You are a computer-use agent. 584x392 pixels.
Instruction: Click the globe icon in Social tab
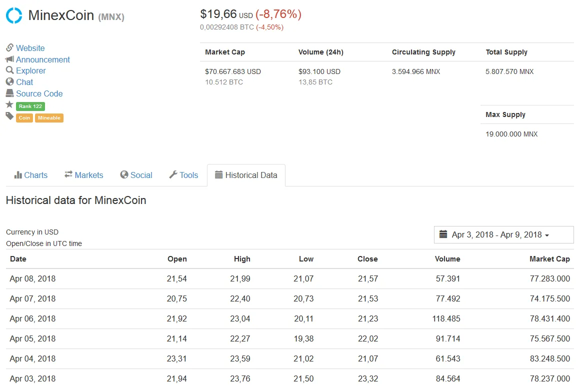point(124,175)
